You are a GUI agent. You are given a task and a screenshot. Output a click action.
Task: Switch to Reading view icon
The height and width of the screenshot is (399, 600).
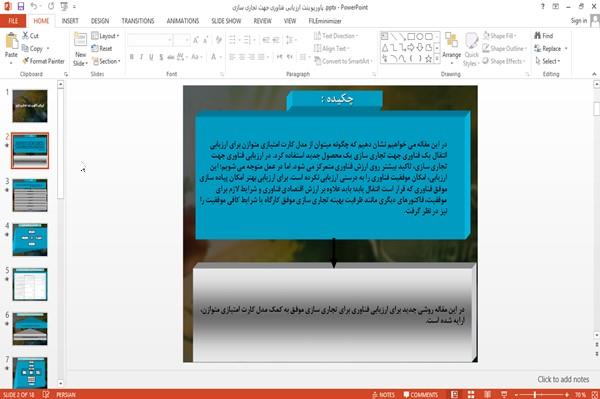[488, 394]
